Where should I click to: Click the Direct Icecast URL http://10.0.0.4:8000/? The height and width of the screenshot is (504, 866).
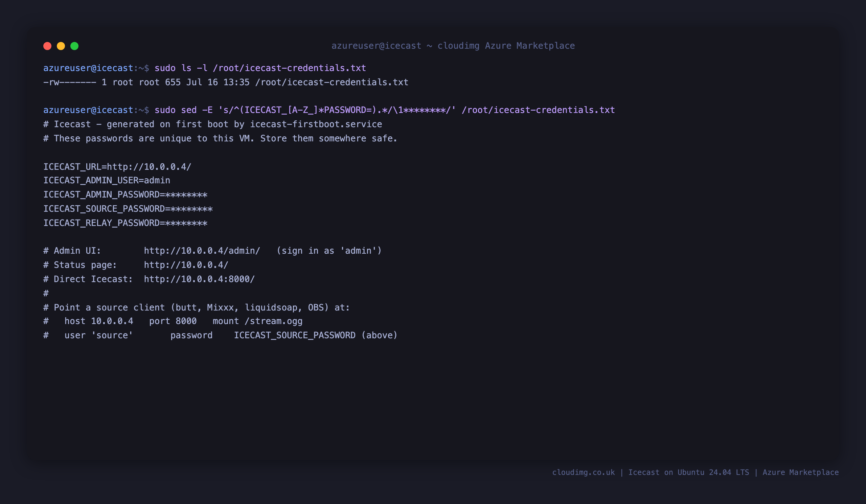(199, 279)
